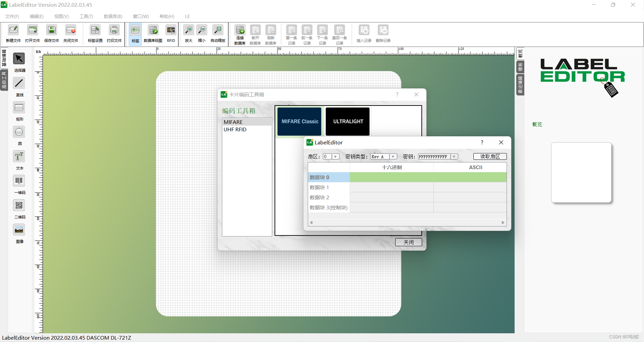Open the 工具(T) menu
Image resolution: width=644 pixels, height=342 pixels.
pos(86,16)
